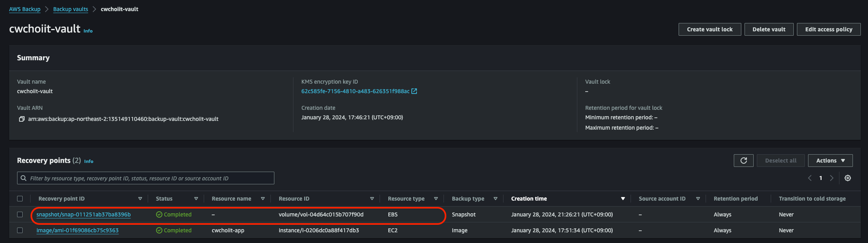The image size is (868, 243).
Task: Open image/ami-01f69086cb75c9363 recovery point
Action: point(77,230)
